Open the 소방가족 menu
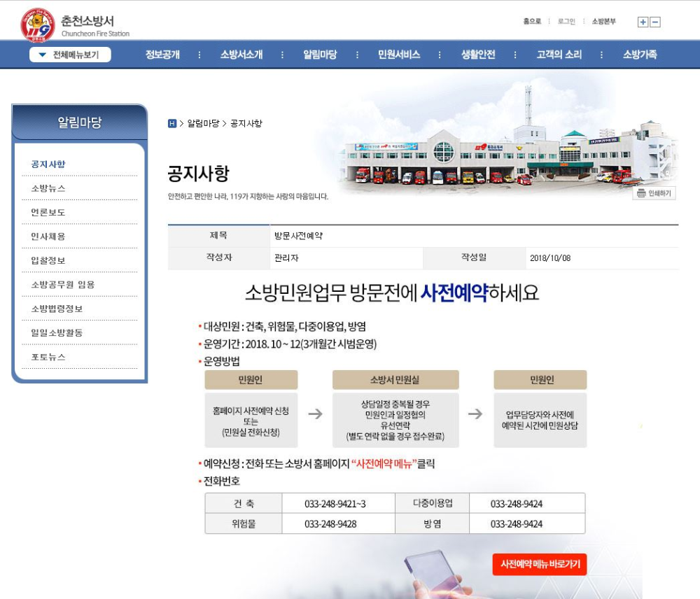This screenshot has height=599, width=700. (643, 53)
